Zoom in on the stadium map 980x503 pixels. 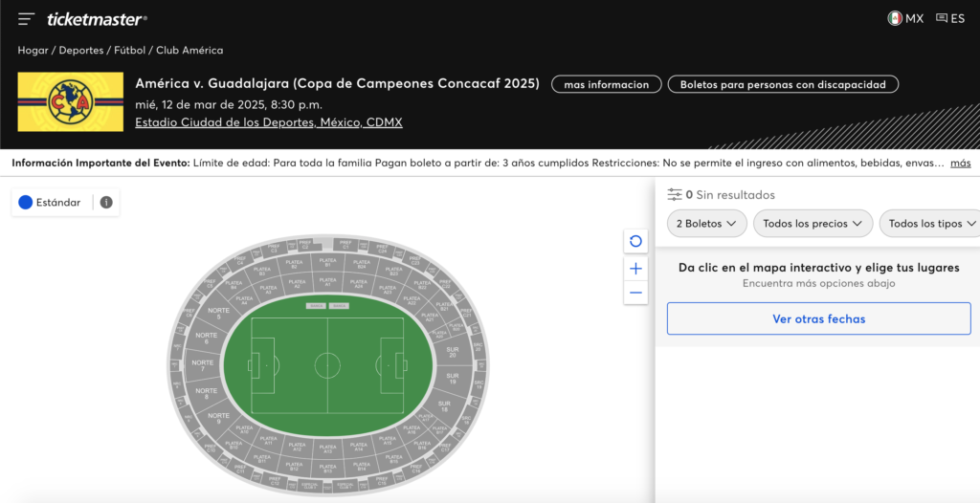click(x=635, y=268)
